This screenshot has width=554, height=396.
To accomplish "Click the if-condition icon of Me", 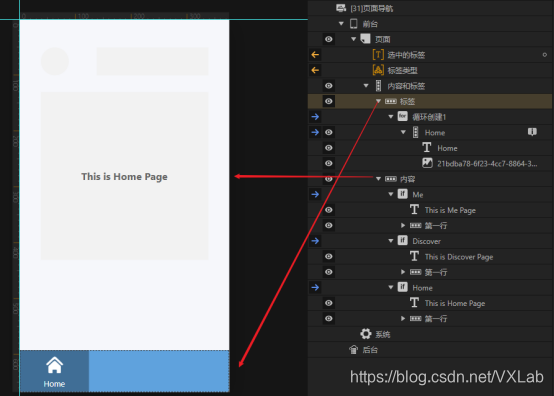I will point(402,194).
